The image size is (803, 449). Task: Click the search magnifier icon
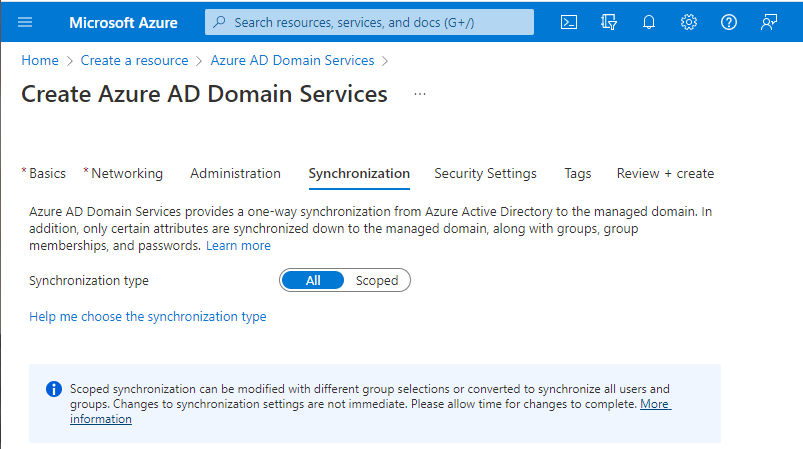coord(219,22)
